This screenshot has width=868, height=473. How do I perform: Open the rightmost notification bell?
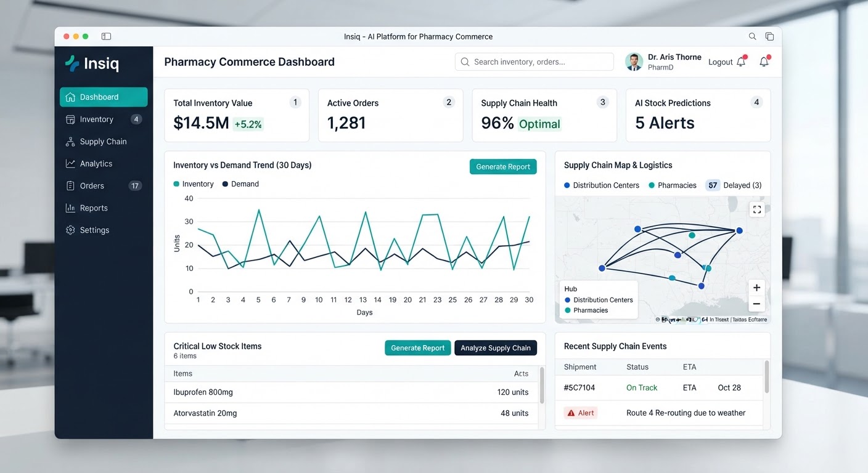764,62
